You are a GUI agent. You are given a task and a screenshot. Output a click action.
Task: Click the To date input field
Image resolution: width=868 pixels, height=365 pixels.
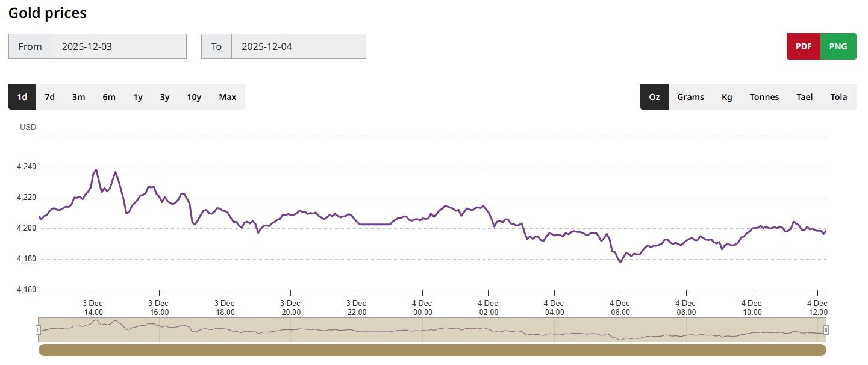point(298,46)
